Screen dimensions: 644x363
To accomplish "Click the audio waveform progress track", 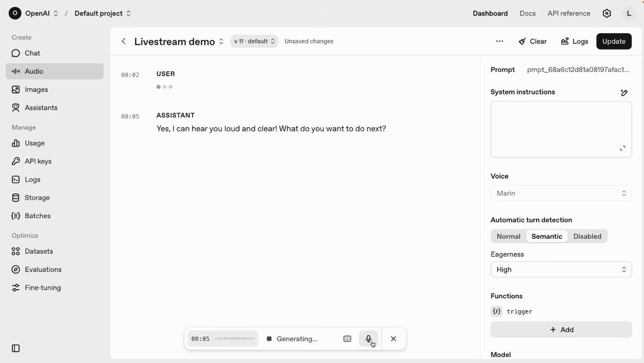I will [235, 339].
